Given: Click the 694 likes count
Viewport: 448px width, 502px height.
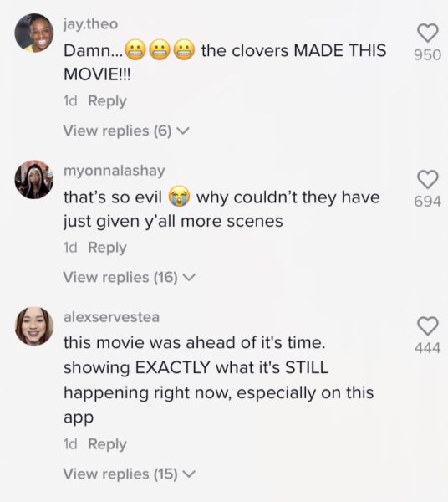Looking at the screenshot, I should 428,201.
